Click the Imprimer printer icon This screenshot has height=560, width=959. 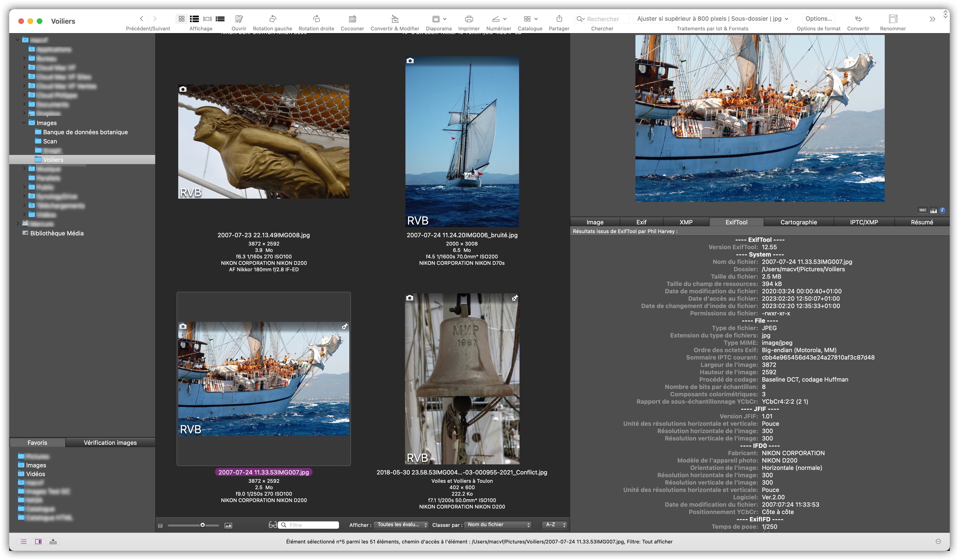pos(469,19)
